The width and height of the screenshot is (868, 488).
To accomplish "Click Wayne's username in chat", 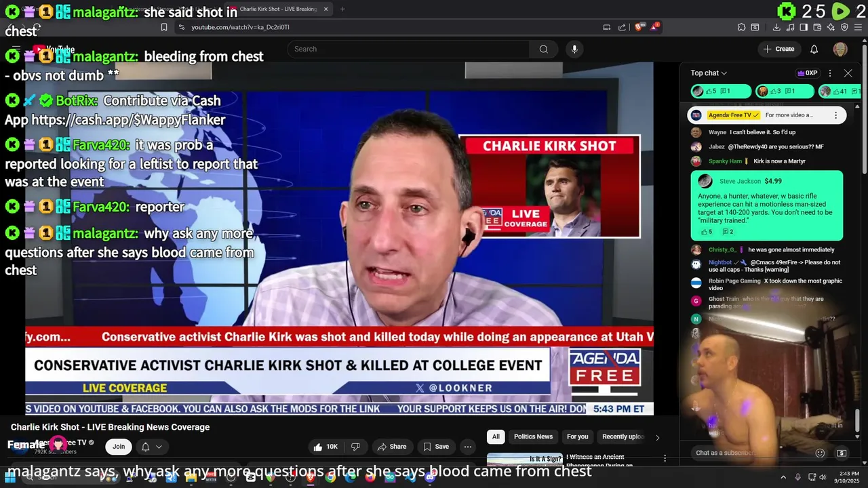I will coord(717,132).
